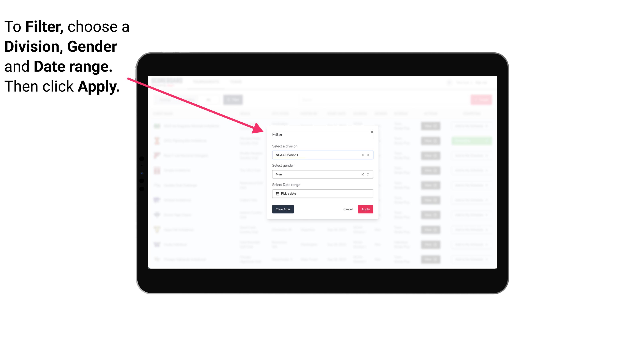Toggle visibility of date range picker
Screen dimensions: 644x346
coord(322,194)
